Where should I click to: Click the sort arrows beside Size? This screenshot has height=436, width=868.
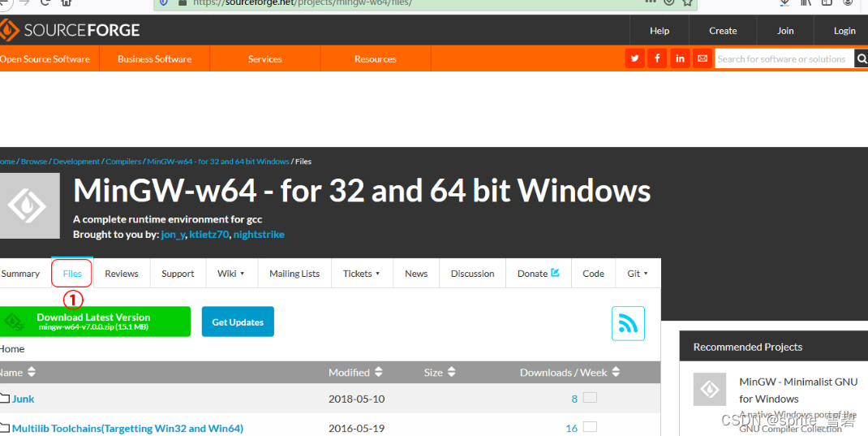[x=452, y=372]
